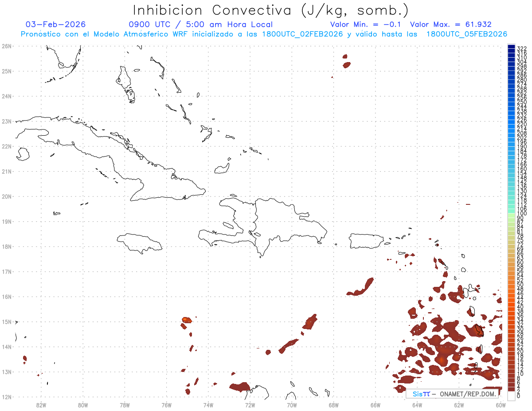Click the initialization time "1800UTC_02FEB2026"
532x411 pixels.
tap(302, 34)
